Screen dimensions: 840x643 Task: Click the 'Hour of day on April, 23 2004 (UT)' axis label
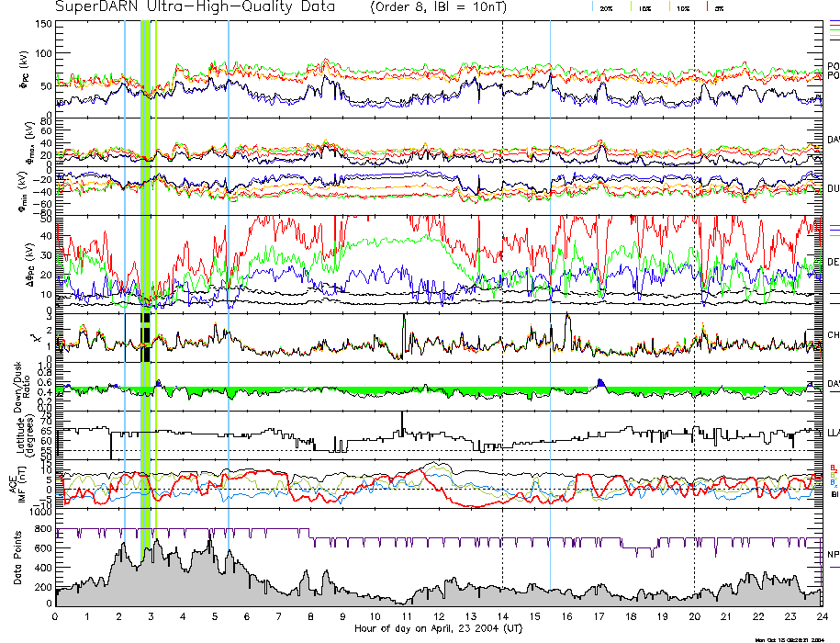click(438, 628)
